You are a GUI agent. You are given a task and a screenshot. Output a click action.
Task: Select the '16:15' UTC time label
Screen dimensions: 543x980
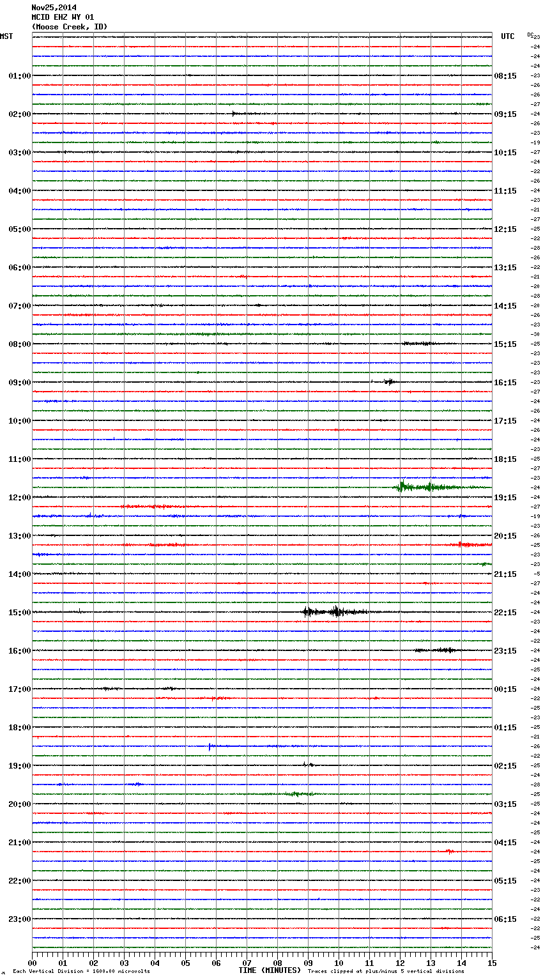(505, 383)
